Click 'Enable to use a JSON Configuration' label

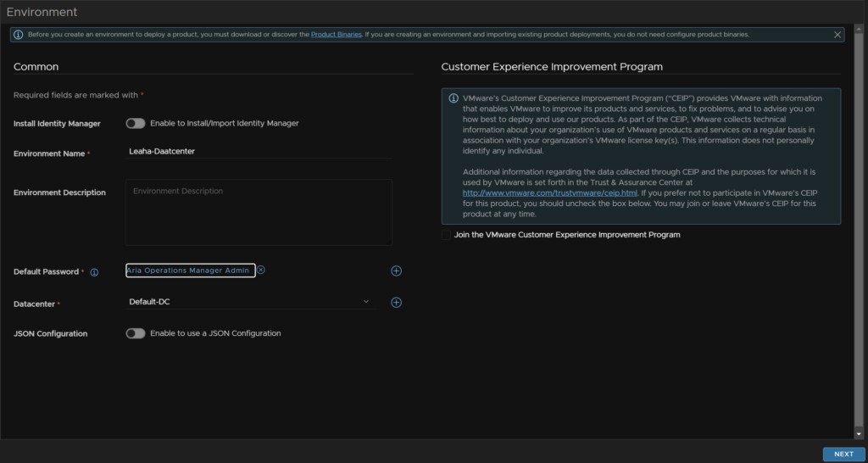click(x=215, y=333)
